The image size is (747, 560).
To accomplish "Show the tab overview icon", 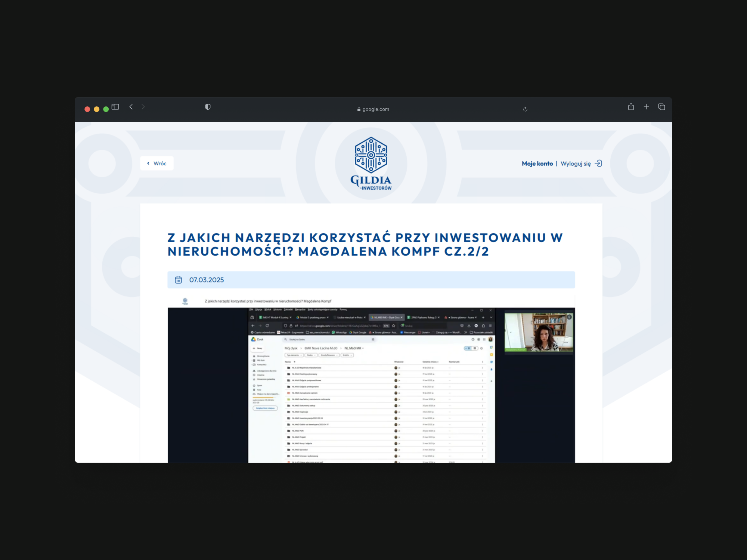I will [661, 107].
